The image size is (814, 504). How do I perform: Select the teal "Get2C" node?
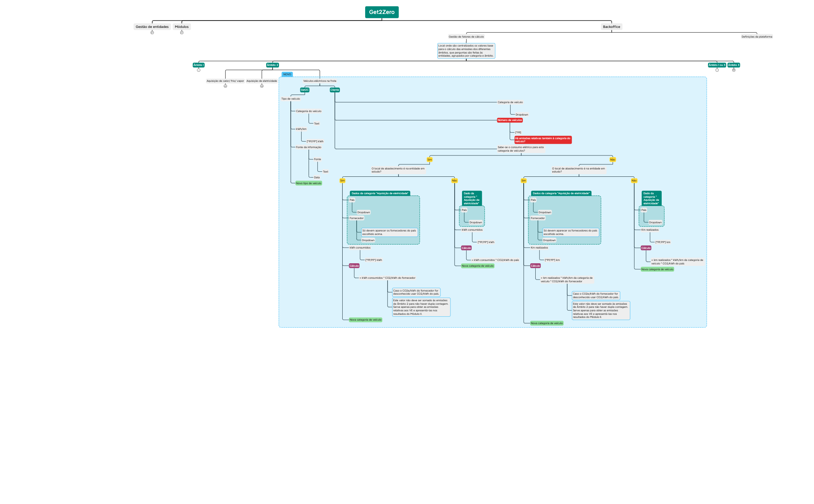coord(305,90)
